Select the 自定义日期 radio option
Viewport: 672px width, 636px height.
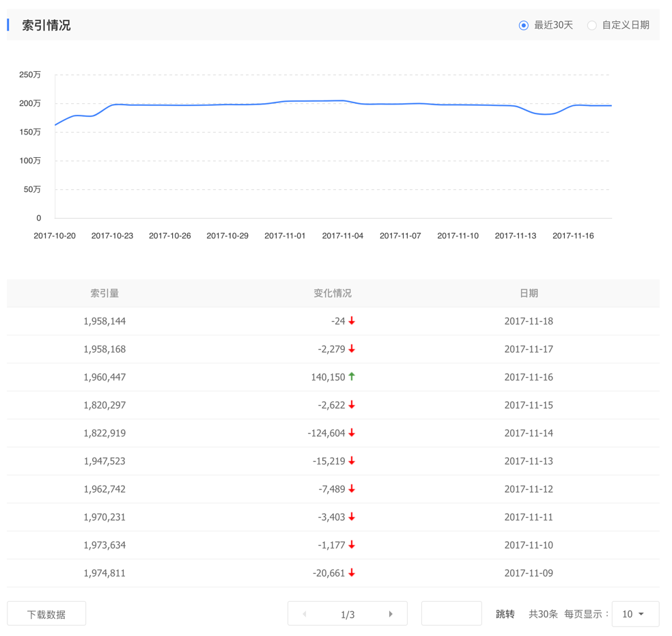(x=591, y=25)
